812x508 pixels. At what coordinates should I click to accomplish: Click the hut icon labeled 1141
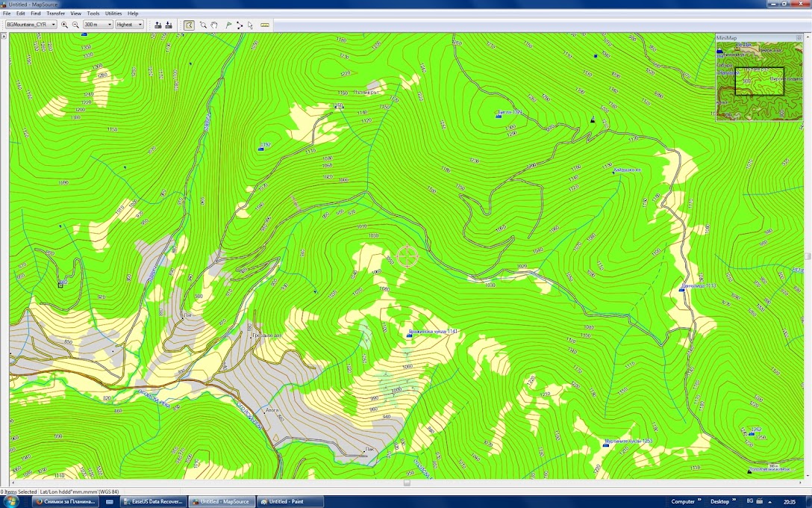409,335
